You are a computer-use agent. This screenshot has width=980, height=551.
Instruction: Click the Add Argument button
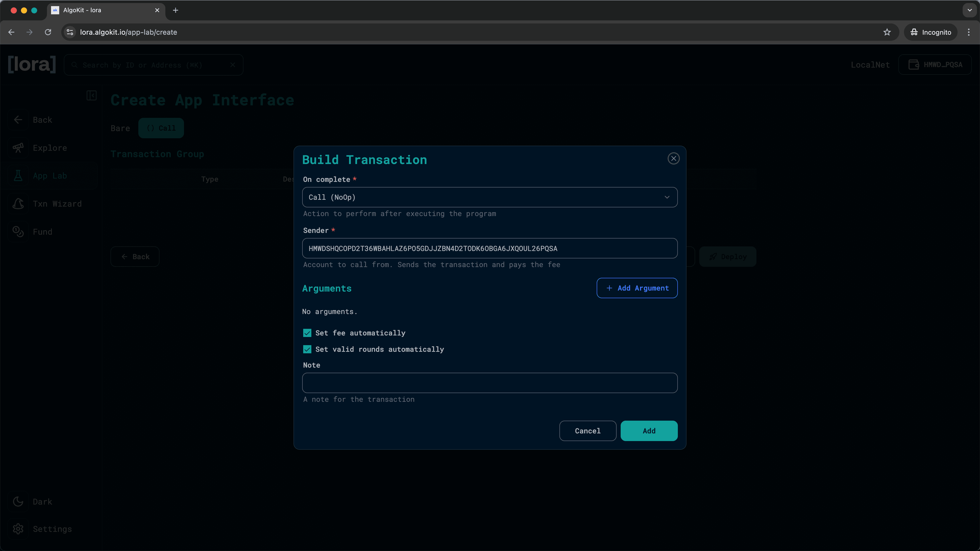637,288
